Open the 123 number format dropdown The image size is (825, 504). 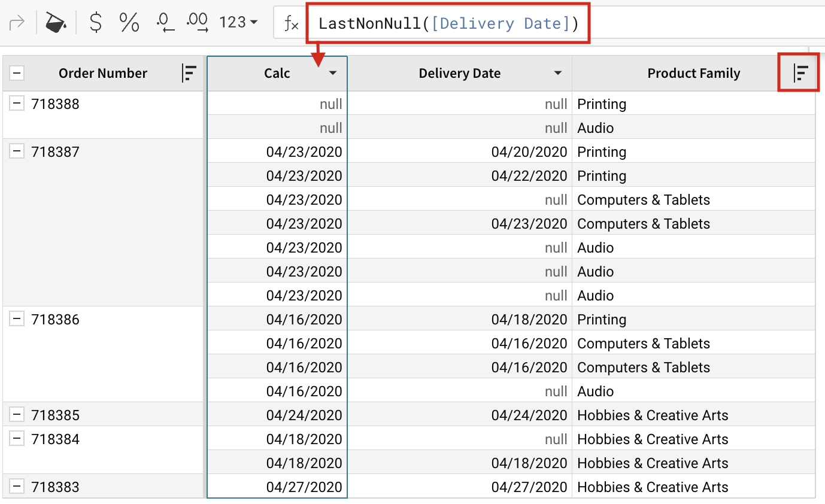[238, 23]
